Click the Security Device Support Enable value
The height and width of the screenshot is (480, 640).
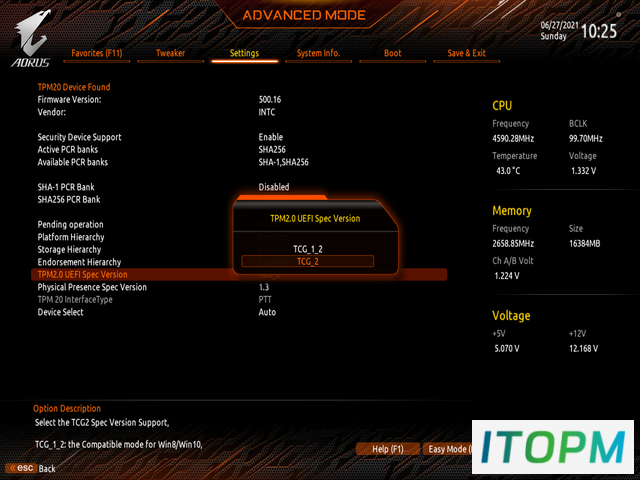tap(271, 137)
